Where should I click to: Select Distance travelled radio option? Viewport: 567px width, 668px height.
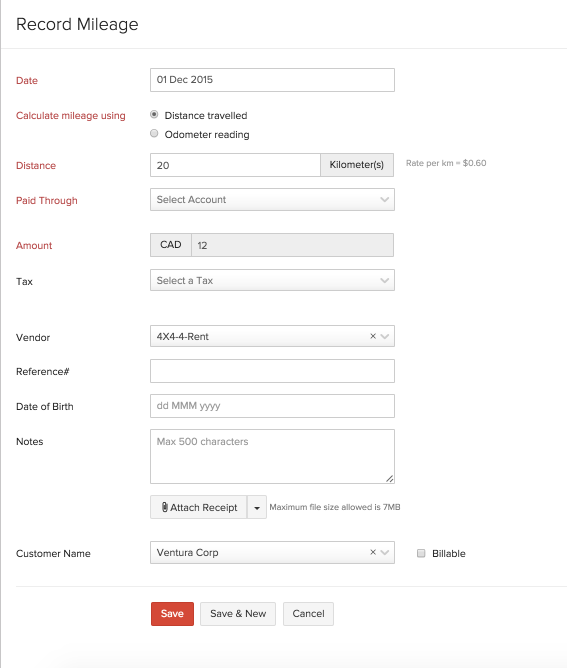(154, 115)
